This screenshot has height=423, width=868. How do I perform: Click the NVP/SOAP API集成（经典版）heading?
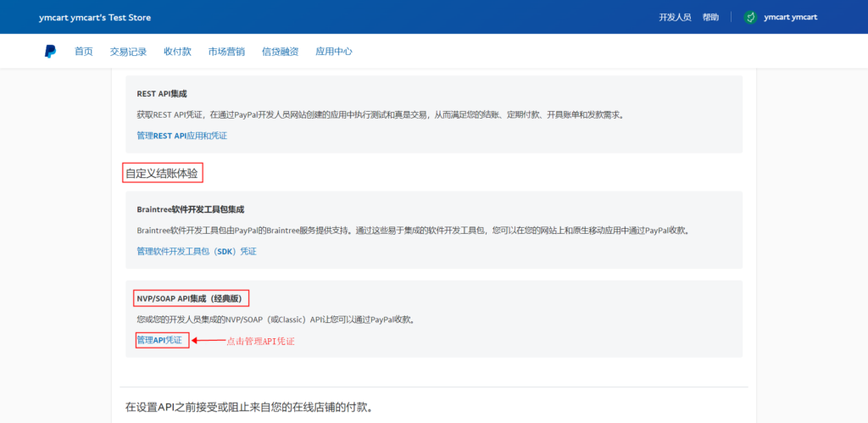click(x=190, y=298)
